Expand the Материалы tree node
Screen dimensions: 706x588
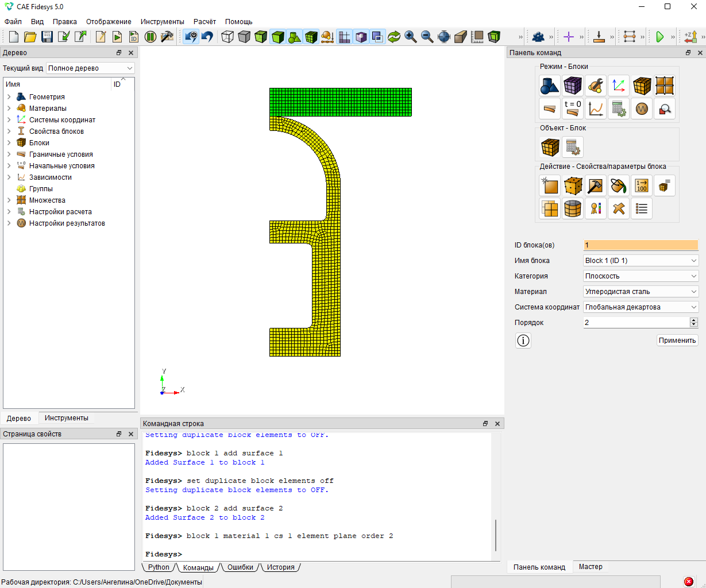9,109
